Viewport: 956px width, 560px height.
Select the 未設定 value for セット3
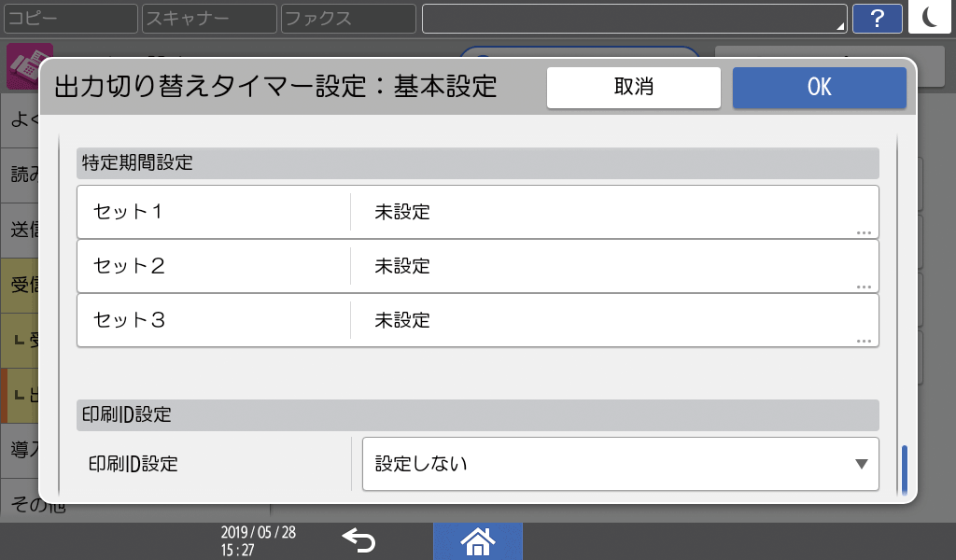402,320
